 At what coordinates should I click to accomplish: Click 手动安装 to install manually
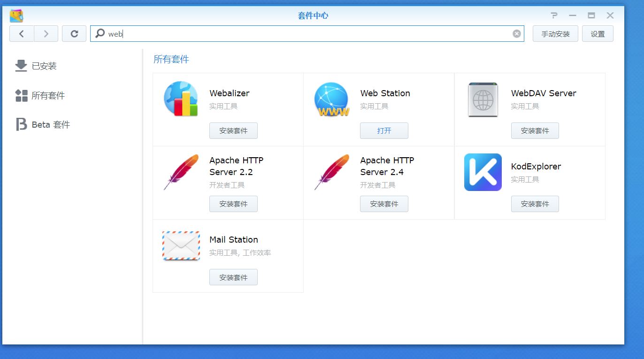click(x=555, y=33)
